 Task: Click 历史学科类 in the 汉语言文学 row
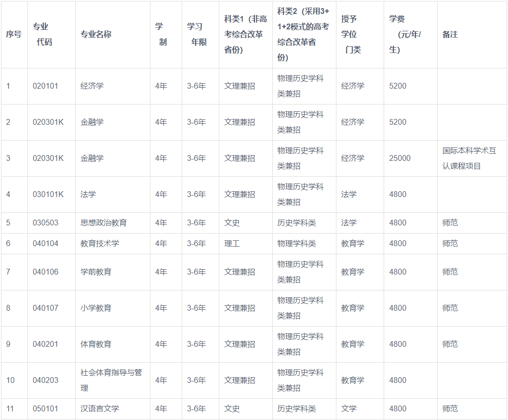pyautogui.click(x=297, y=408)
